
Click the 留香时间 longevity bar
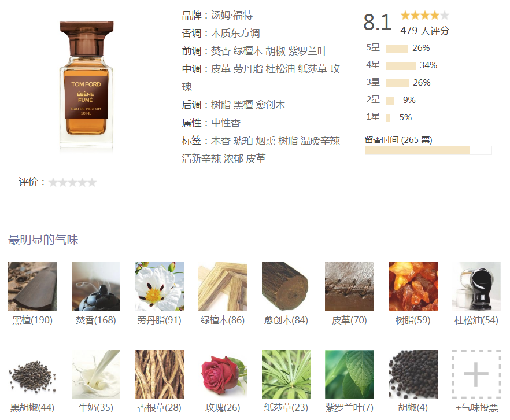click(428, 150)
